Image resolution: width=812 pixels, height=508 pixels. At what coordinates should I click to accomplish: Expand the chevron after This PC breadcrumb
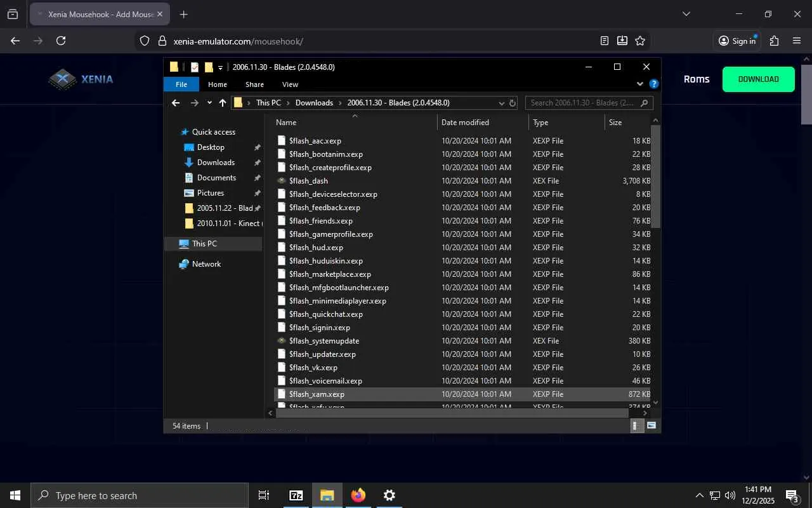(x=288, y=103)
